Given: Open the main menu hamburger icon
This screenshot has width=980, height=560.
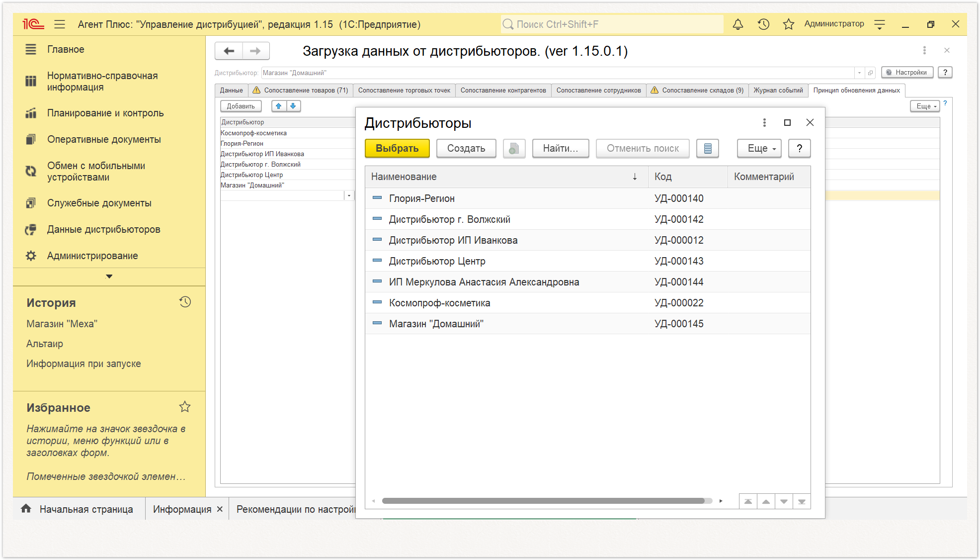Looking at the screenshot, I should tap(60, 24).
